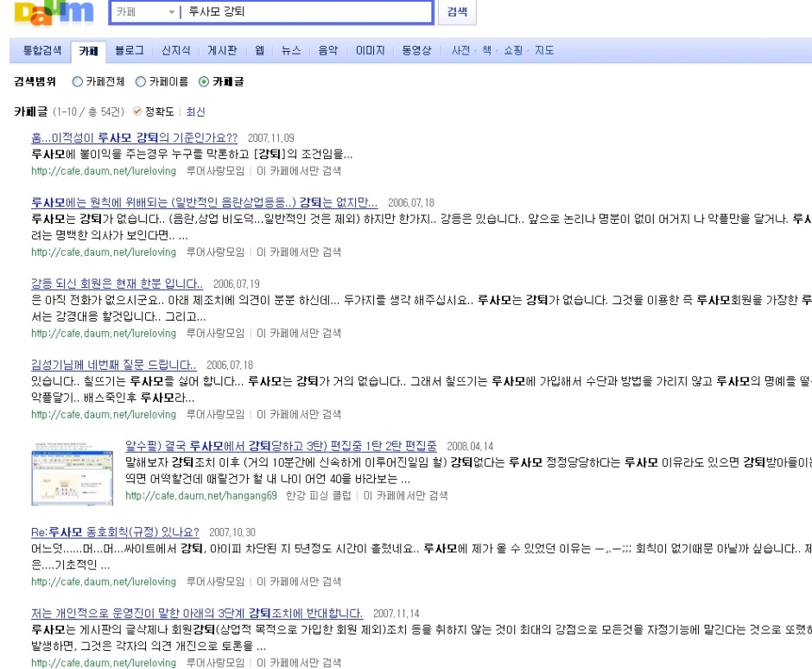Open the 게시판 tab
The image size is (812, 669).
(x=222, y=50)
